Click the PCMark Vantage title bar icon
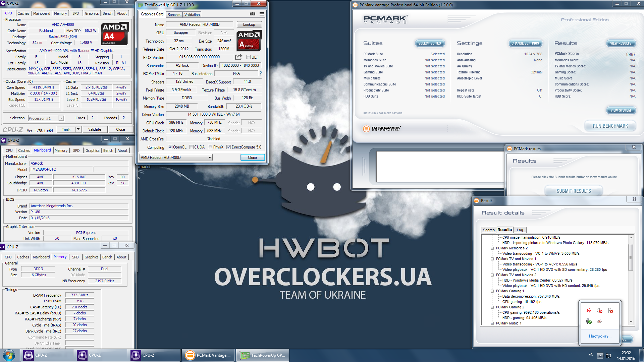644x362 pixels. [355, 5]
